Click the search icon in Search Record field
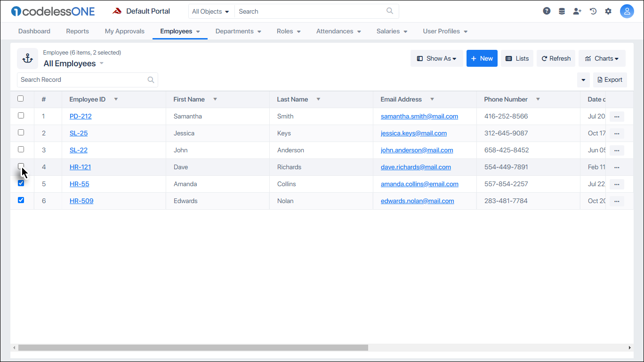Viewport: 644px width, 362px height. pos(151,79)
